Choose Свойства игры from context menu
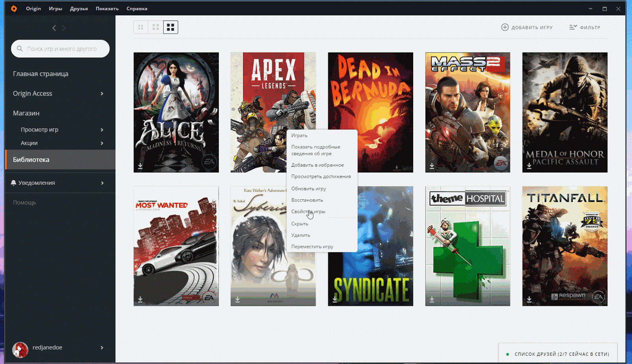Image resolution: width=632 pixels, height=364 pixels. (x=308, y=212)
